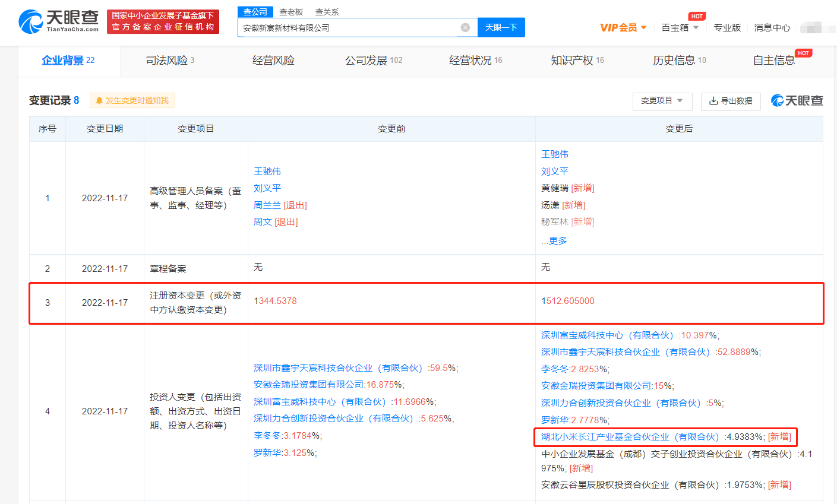Switch to the 司法风险 tab

click(170, 61)
